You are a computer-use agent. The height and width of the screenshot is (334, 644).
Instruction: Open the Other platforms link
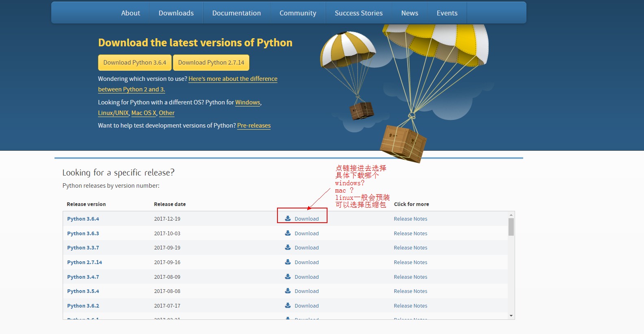[167, 113]
